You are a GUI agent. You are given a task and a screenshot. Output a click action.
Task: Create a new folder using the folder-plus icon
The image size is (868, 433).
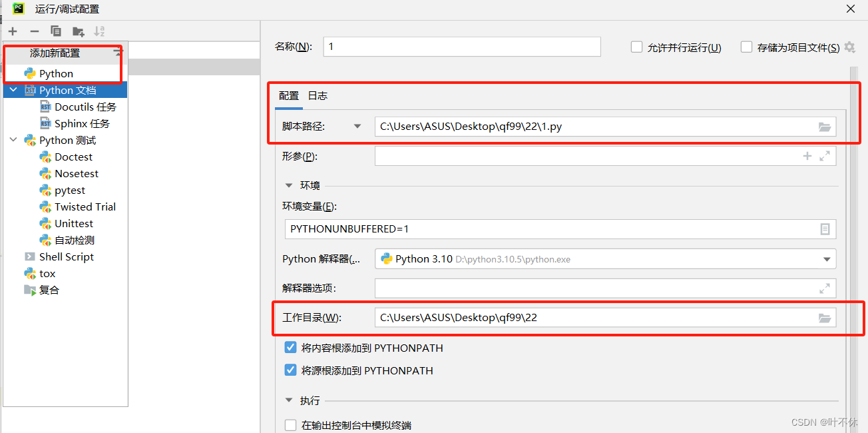pos(78,31)
